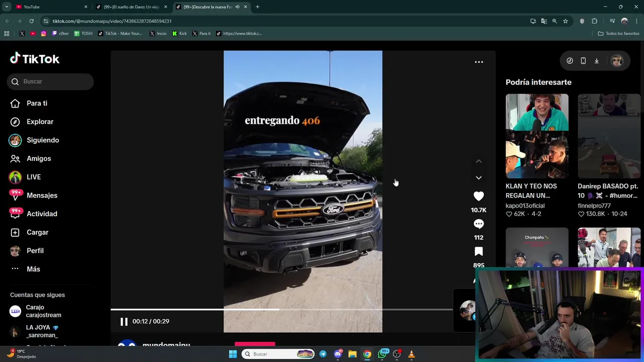Open Mensajes inbox

coord(33,195)
